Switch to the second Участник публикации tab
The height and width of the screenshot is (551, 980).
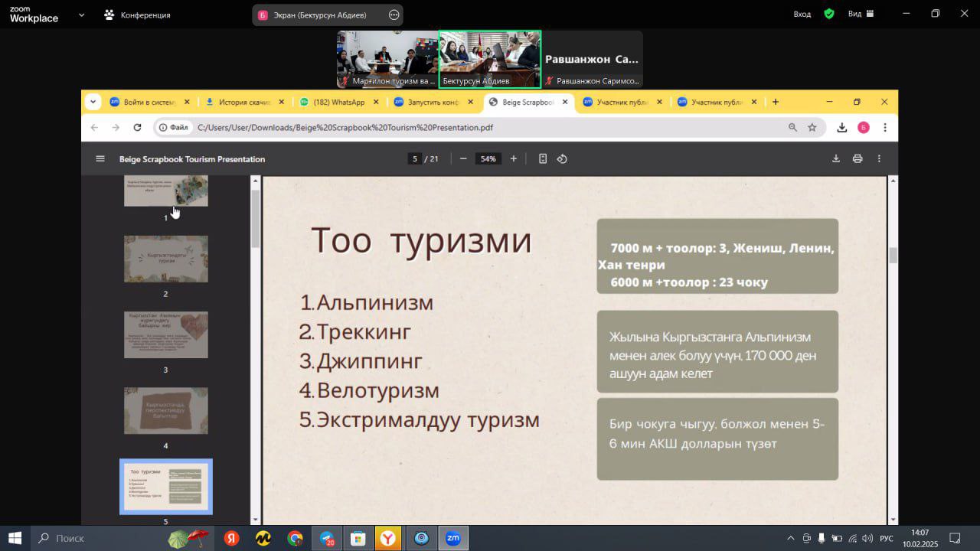716,102
